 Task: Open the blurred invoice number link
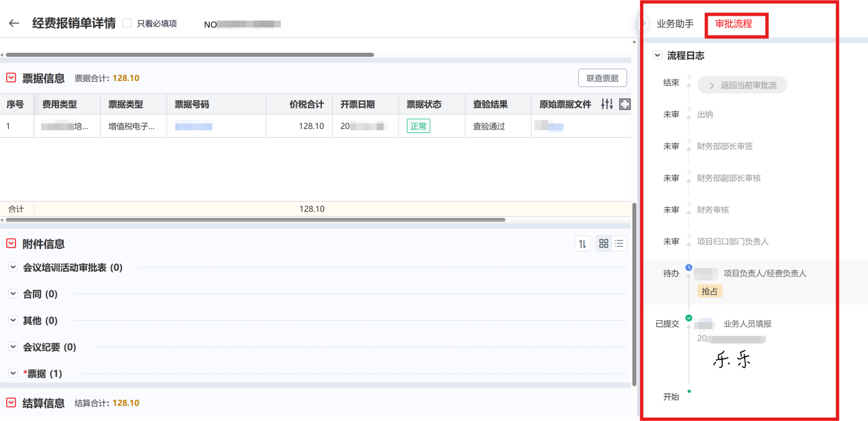click(193, 126)
